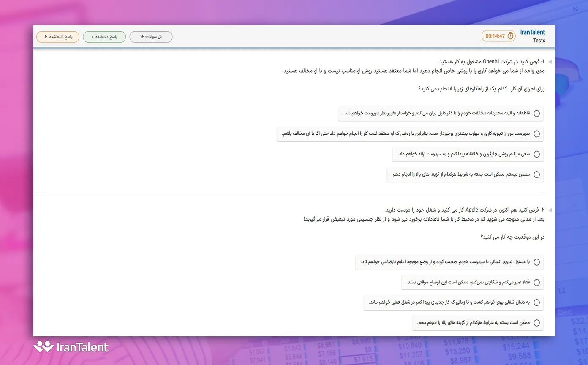Click the IranTalent logo in the header
This screenshot has height=365, width=588.
tap(533, 32)
